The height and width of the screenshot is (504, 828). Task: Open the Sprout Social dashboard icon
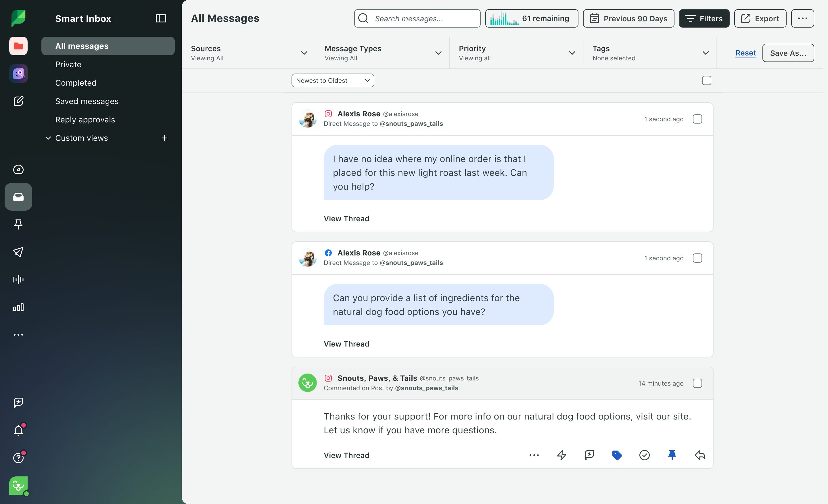[x=18, y=170]
